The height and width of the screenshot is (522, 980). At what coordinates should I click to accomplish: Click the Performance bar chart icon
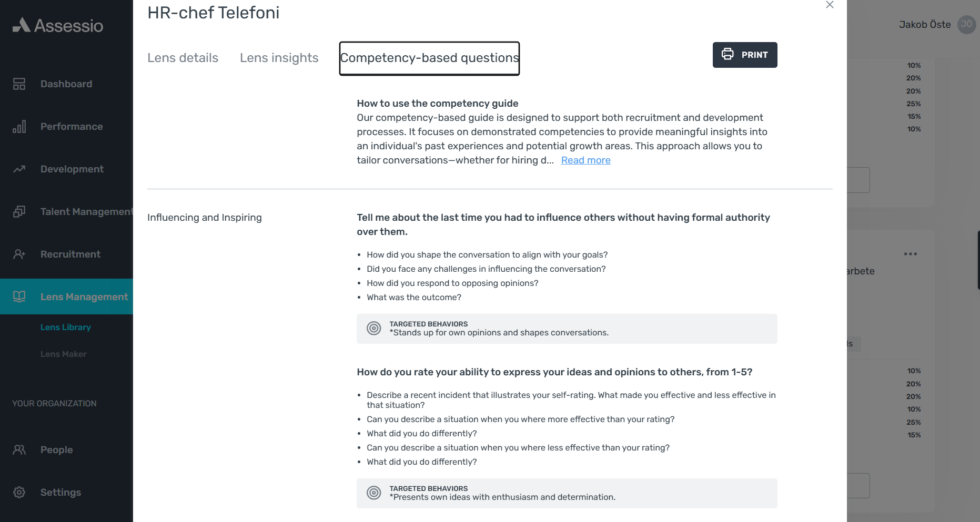(x=19, y=126)
